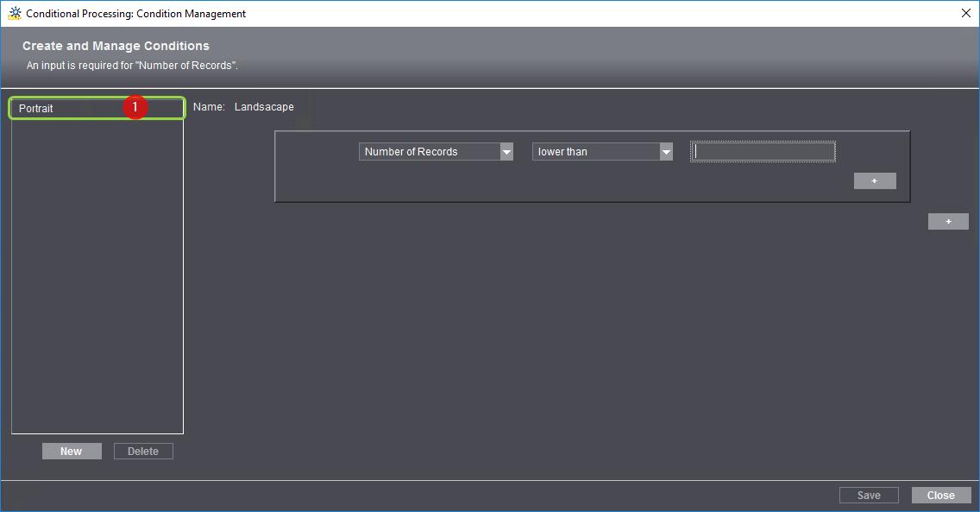Click the Landsacape name text
Image resolution: width=980 pixels, height=512 pixels.
pyautogui.click(x=264, y=107)
